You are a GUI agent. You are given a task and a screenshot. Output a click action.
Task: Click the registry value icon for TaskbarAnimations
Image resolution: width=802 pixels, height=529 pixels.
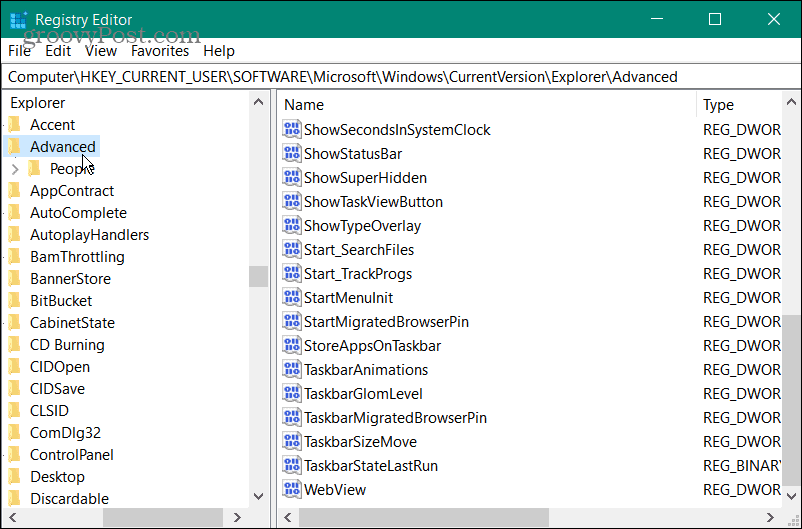click(x=292, y=370)
